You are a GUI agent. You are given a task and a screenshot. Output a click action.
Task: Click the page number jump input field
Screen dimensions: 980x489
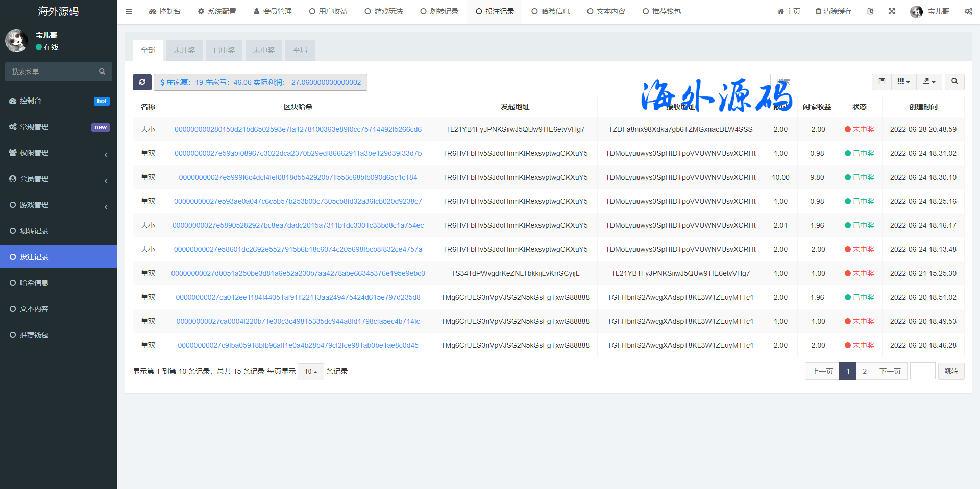922,371
